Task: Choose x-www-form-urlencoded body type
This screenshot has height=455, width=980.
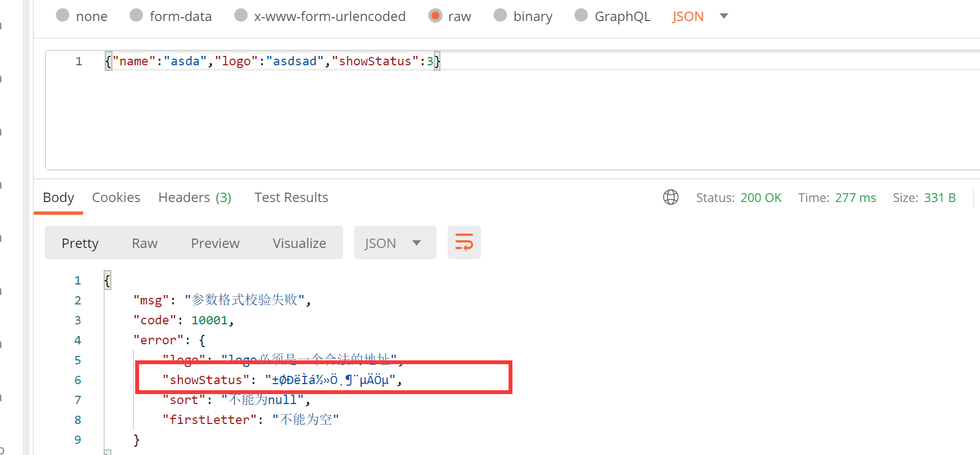Action: 241,15
